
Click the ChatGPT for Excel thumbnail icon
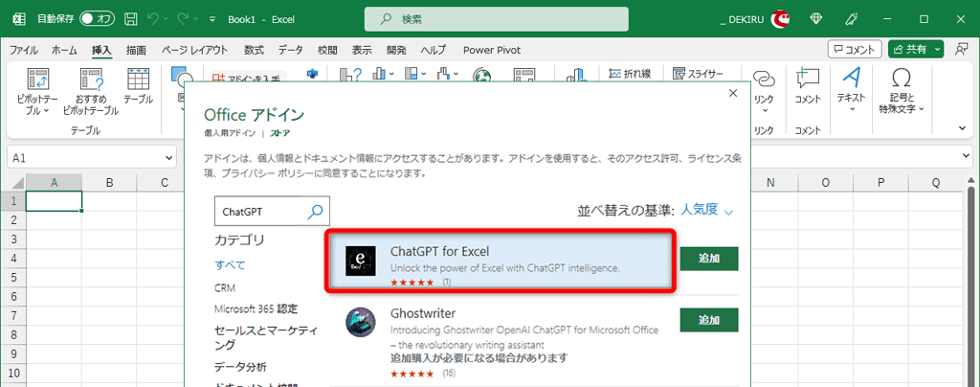pyautogui.click(x=361, y=261)
